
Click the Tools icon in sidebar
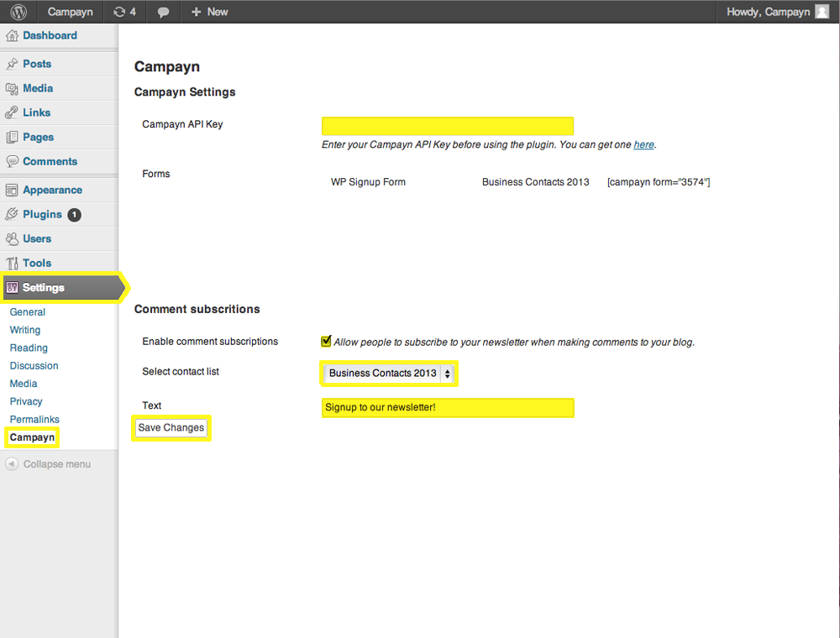click(x=12, y=264)
